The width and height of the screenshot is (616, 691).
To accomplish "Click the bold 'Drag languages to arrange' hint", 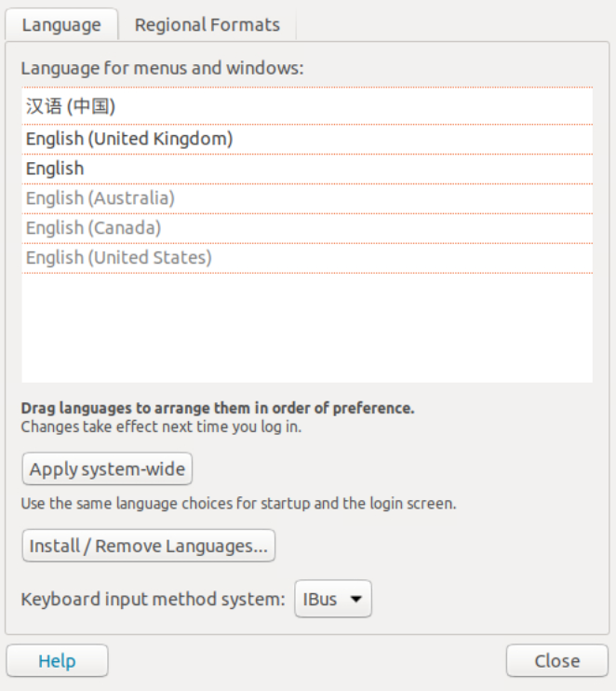I will click(x=218, y=408).
